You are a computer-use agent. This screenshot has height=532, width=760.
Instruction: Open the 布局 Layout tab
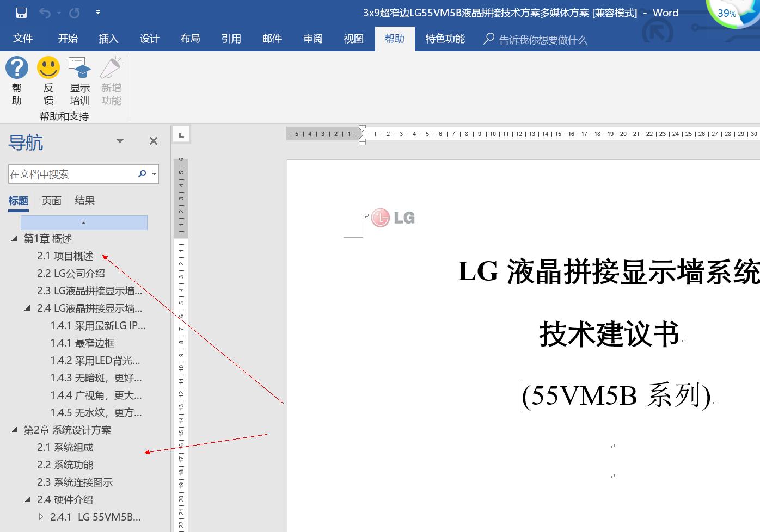(x=190, y=39)
